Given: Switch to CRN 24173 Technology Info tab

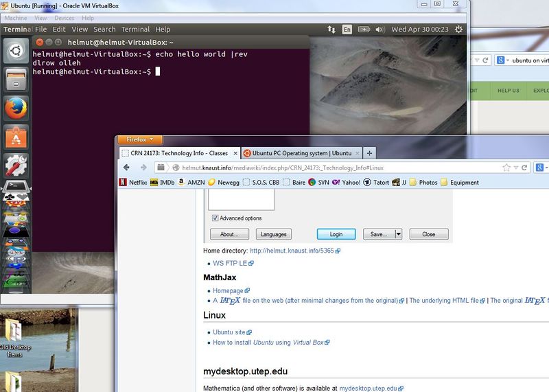Looking at the screenshot, I should tap(178, 153).
